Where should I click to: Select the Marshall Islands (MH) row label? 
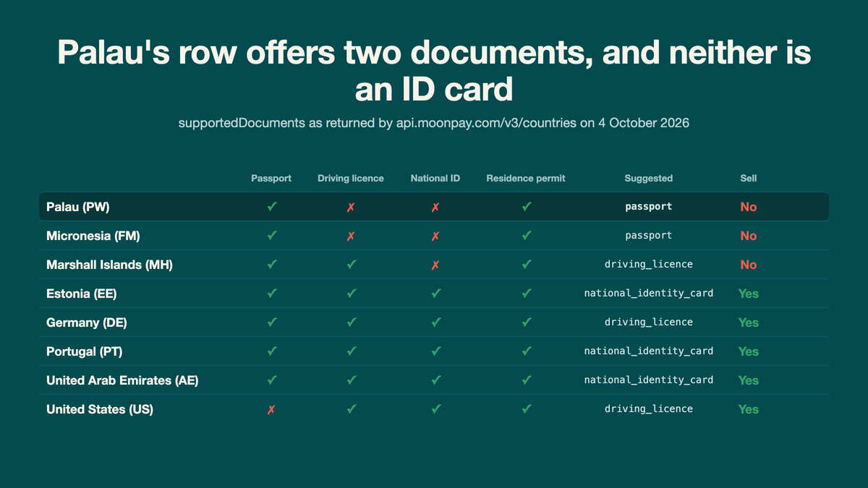109,265
